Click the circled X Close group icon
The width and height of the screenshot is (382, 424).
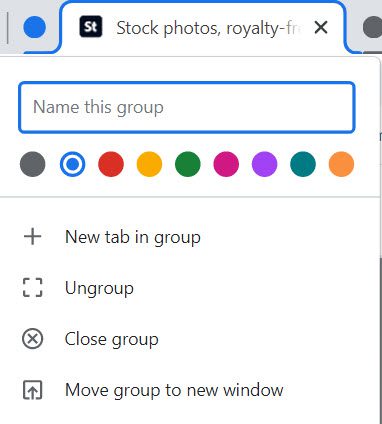pyautogui.click(x=32, y=339)
